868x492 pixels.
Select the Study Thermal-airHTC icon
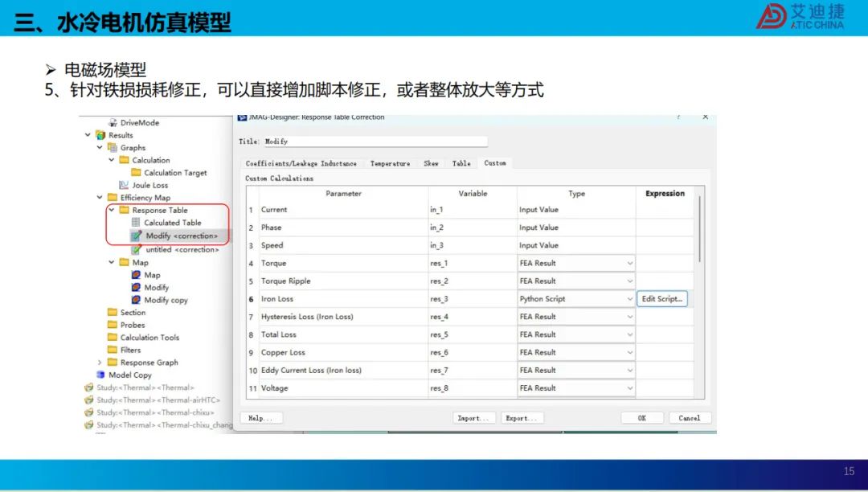coord(88,400)
